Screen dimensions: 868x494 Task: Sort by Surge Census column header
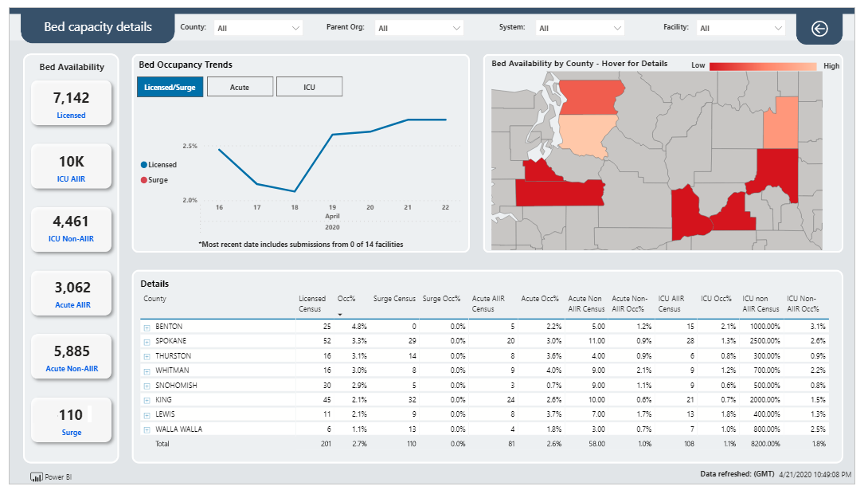(394, 299)
